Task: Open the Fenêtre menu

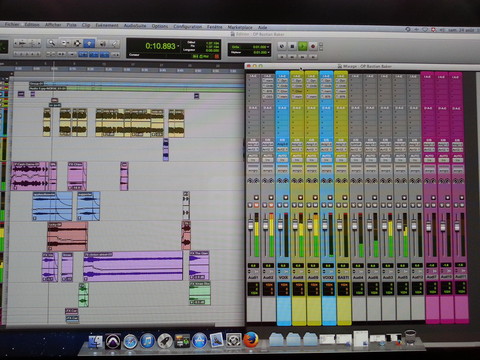Action: 214,27
